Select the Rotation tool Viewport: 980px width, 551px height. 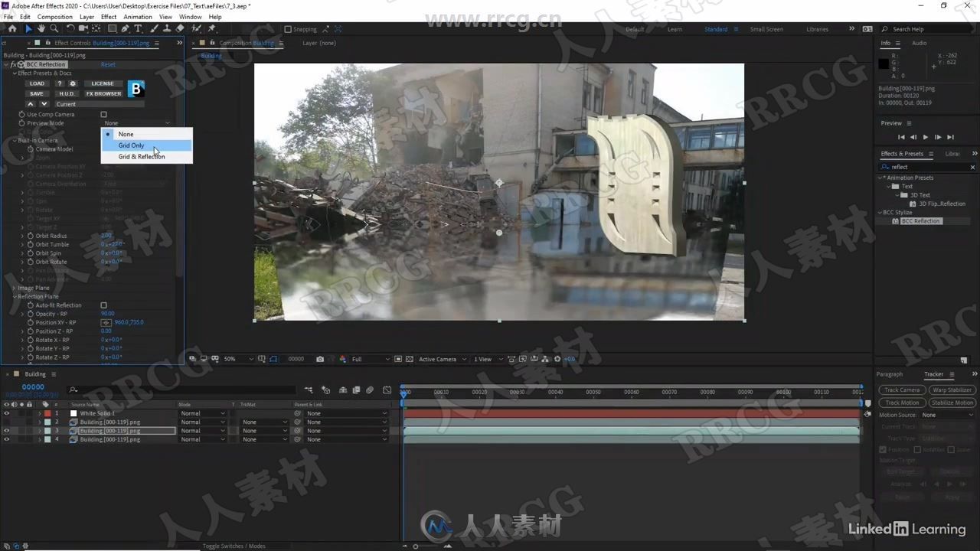tap(70, 29)
